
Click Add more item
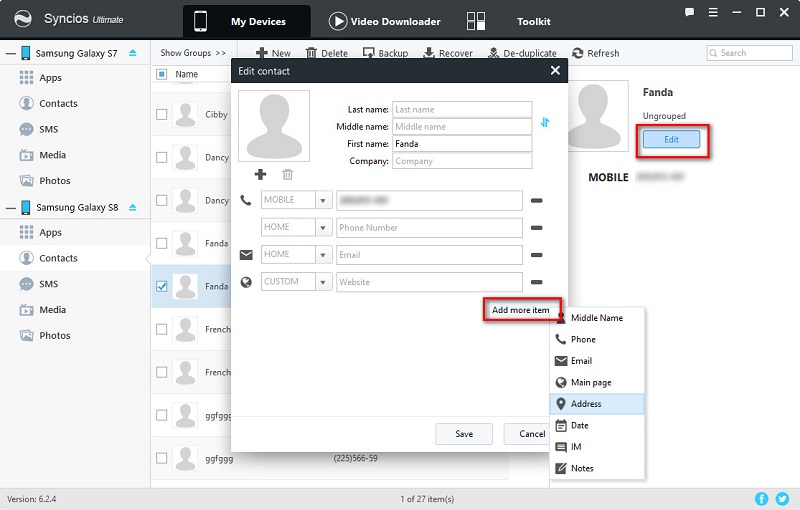point(521,310)
